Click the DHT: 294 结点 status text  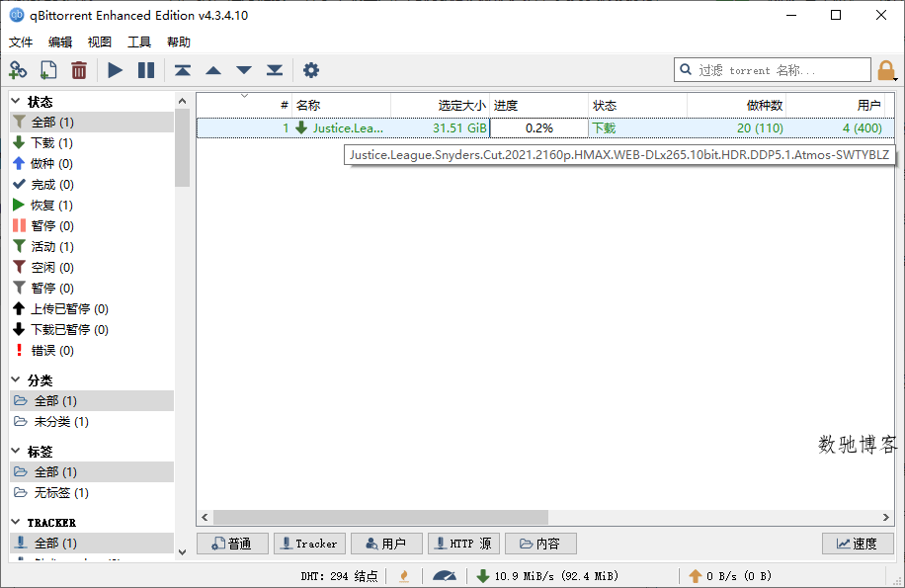click(340, 576)
